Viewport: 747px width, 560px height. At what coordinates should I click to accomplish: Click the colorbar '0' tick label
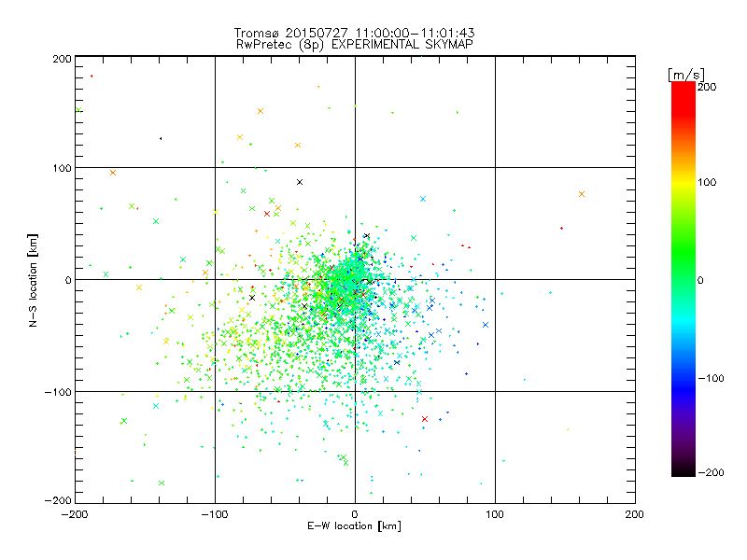[700, 281]
